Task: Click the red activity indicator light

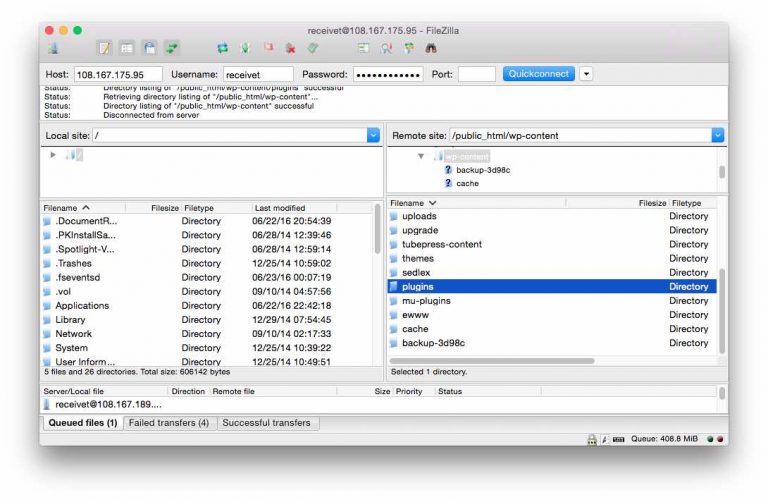Action: (x=720, y=439)
